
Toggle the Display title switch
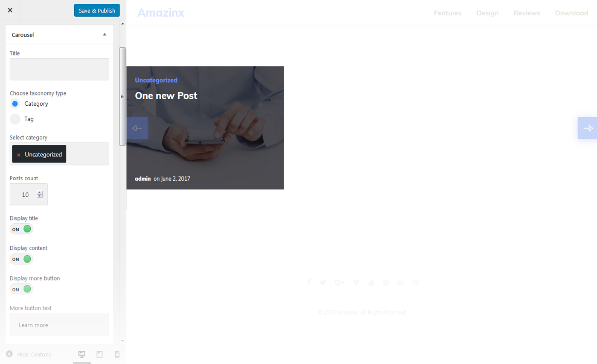click(x=21, y=229)
